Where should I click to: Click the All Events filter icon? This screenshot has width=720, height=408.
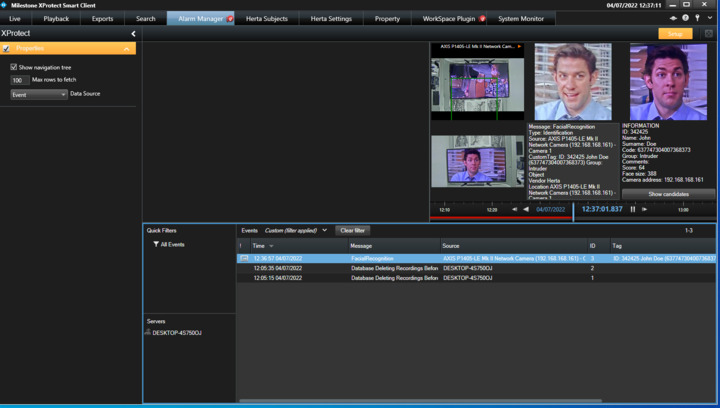(156, 244)
